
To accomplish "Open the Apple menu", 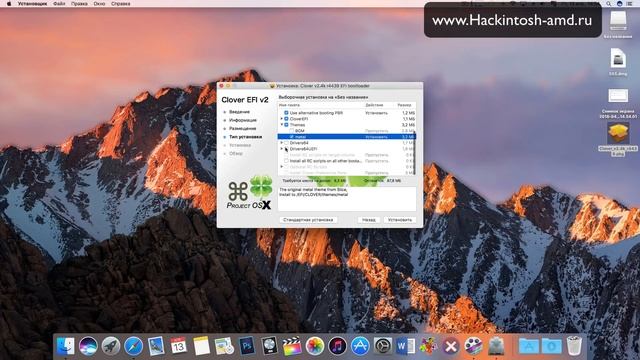I will pos(9,4).
